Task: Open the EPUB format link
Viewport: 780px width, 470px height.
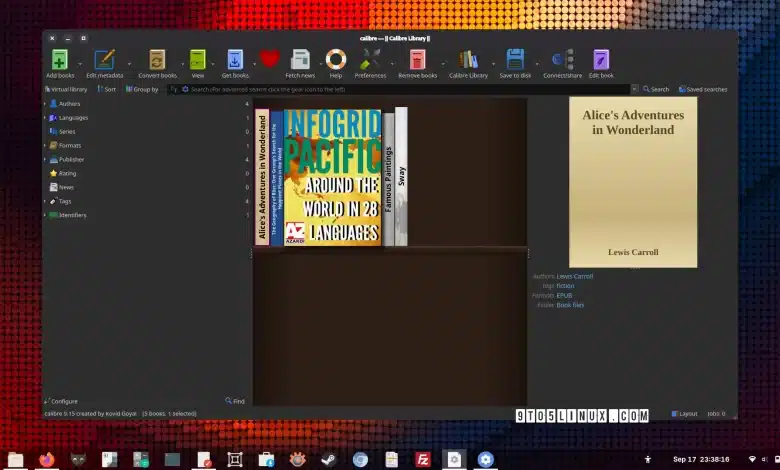Action: coord(564,295)
